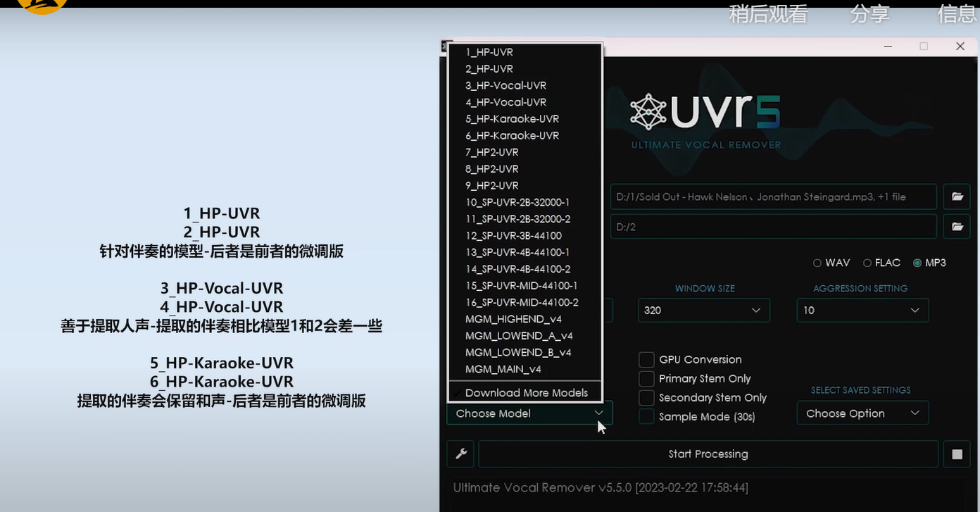Click the WINDOW SIZE label
The height and width of the screenshot is (512, 980).
pyautogui.click(x=705, y=289)
